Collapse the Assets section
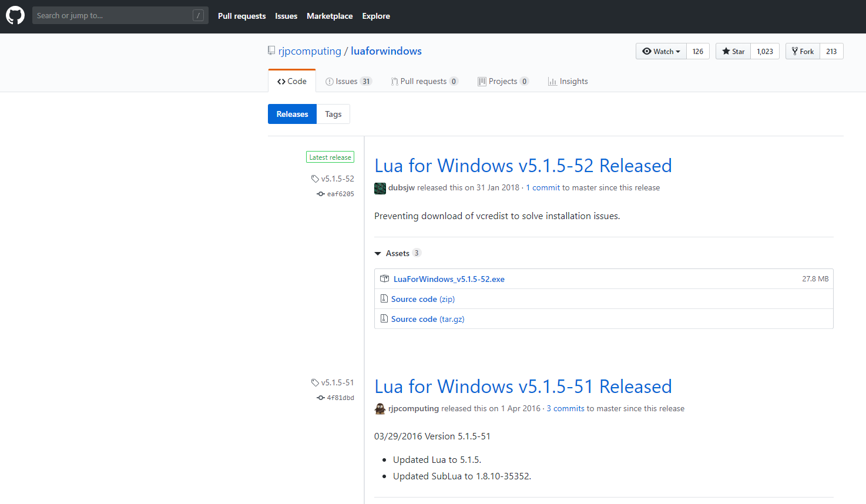The width and height of the screenshot is (866, 504). tap(398, 253)
